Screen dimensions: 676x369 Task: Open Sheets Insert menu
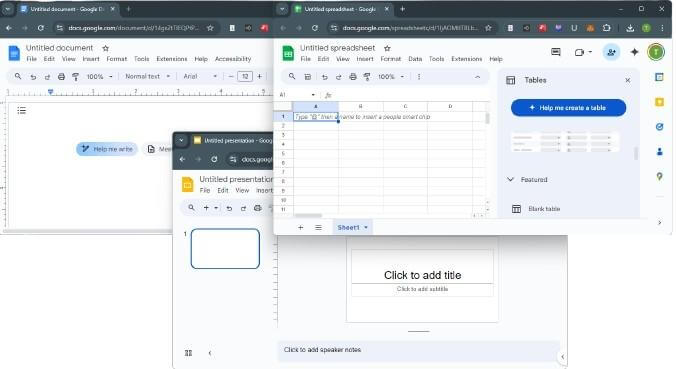pyautogui.click(x=365, y=59)
